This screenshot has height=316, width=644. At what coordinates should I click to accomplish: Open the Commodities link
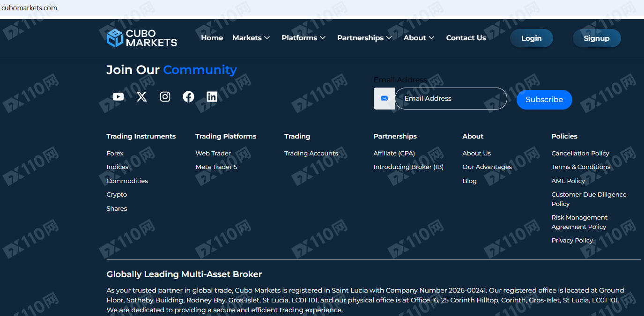[x=127, y=181]
